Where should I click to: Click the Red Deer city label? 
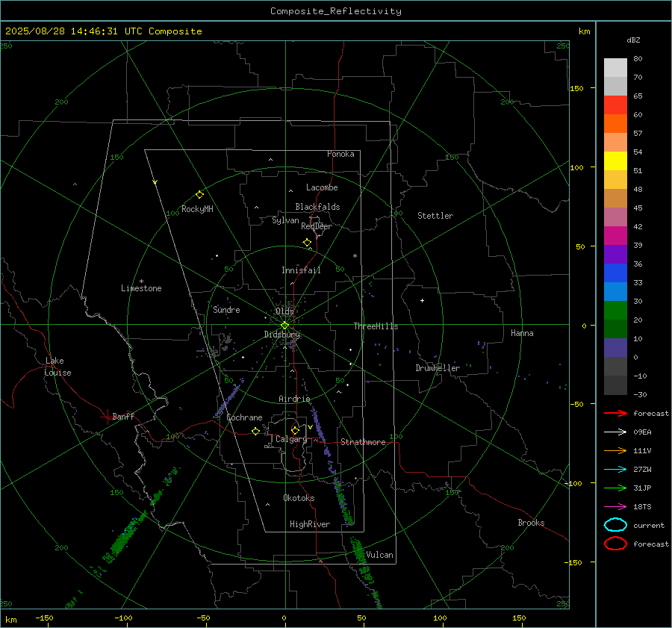(x=317, y=226)
